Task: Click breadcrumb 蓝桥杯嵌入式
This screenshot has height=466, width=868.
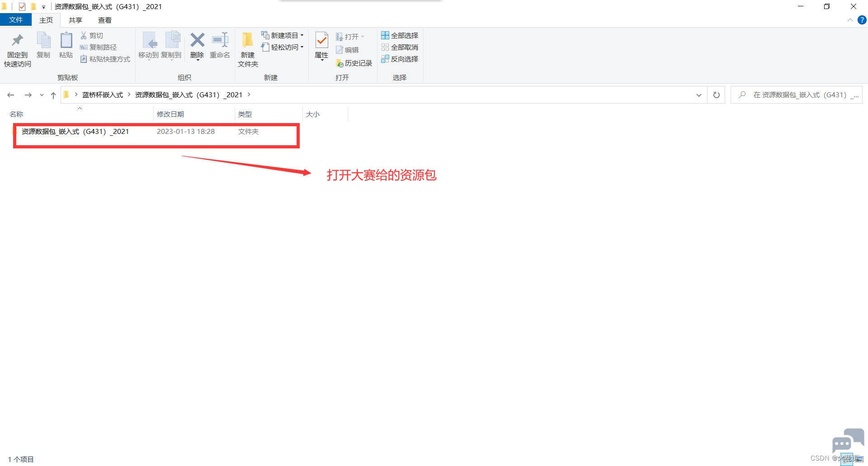Action: click(103, 95)
